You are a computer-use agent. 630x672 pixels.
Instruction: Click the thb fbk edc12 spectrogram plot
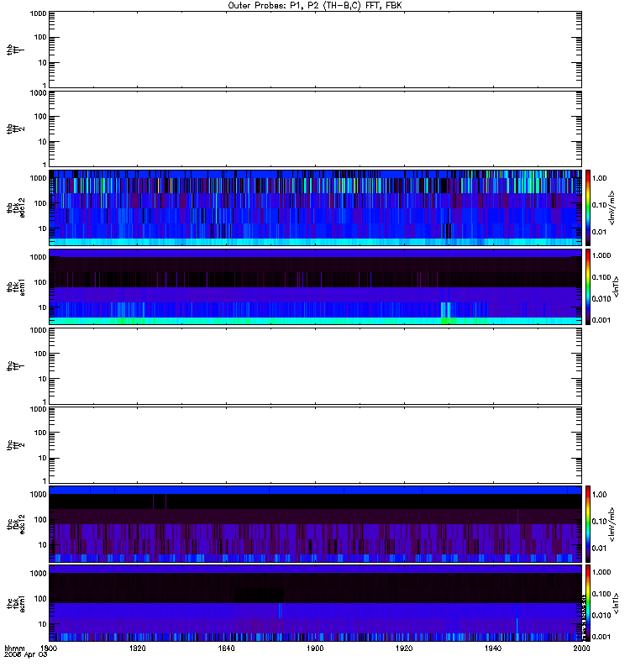(x=316, y=207)
